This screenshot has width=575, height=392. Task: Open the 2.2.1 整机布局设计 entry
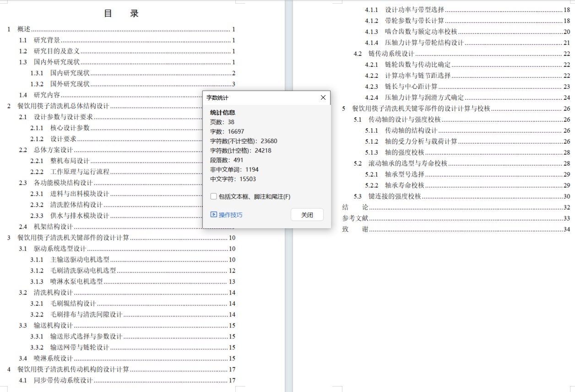tap(117, 161)
